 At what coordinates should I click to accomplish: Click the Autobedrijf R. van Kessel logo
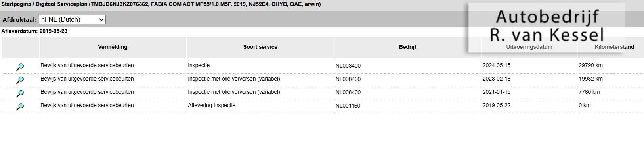point(546,27)
